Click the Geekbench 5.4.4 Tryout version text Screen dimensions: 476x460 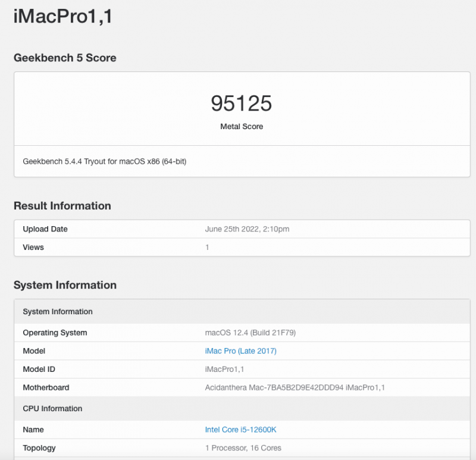(x=105, y=161)
